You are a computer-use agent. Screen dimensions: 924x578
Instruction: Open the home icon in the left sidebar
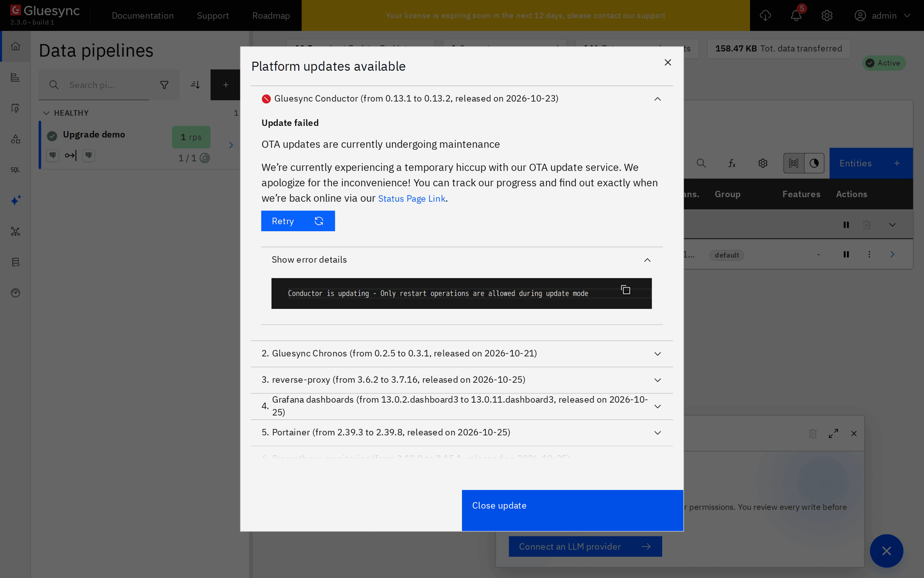[15, 46]
